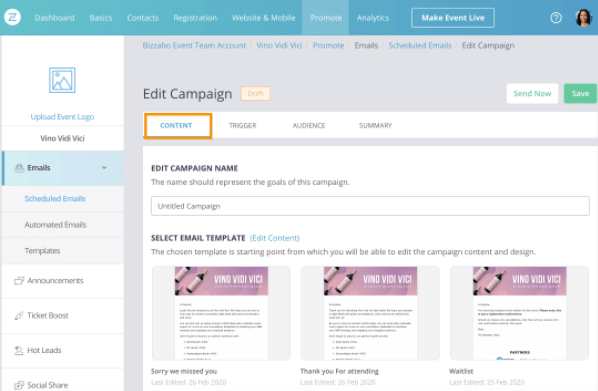The width and height of the screenshot is (598, 391).
Task: Click the Draft status badge
Action: (x=256, y=93)
